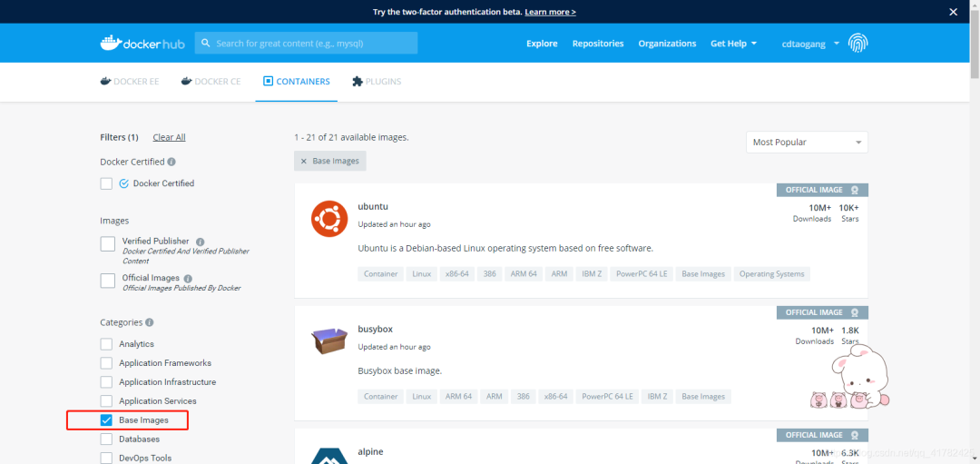The width and height of the screenshot is (980, 464).
Task: Check the Verified Publisher checkbox
Action: point(107,244)
